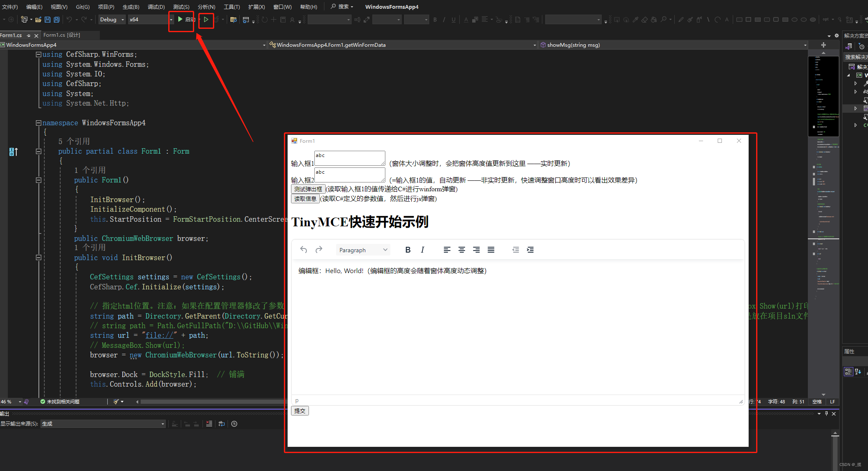
Task: Start debugging with the 启动 green play icon
Action: tap(180, 19)
